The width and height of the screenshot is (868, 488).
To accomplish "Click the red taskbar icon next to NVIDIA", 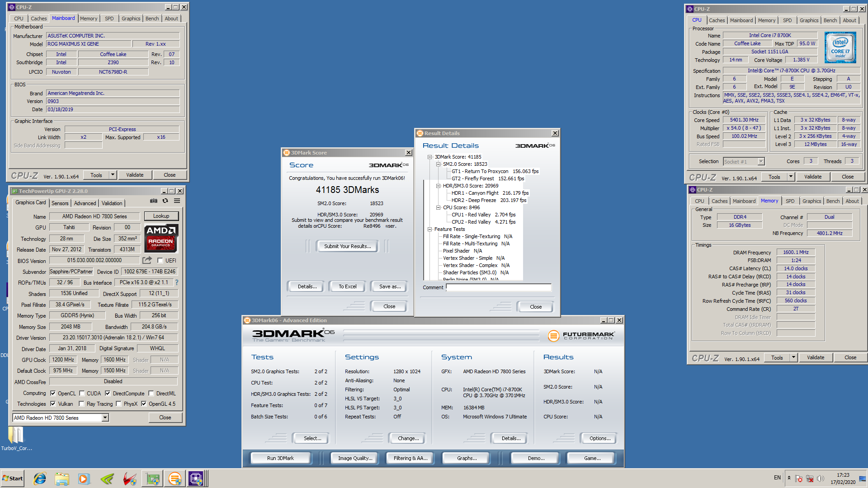I will coord(130,479).
